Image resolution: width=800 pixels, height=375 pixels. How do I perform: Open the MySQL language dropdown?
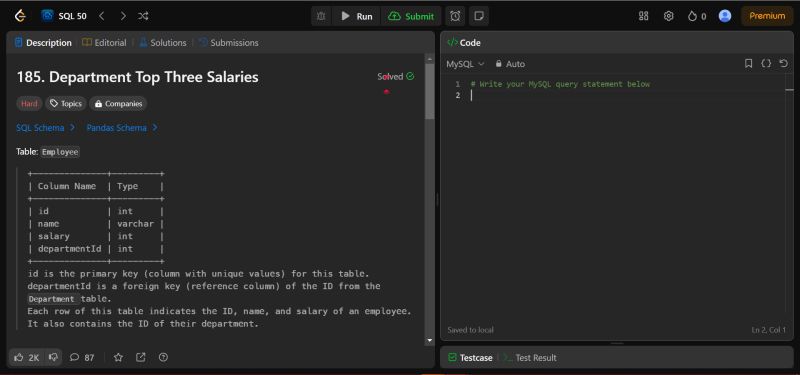point(465,64)
